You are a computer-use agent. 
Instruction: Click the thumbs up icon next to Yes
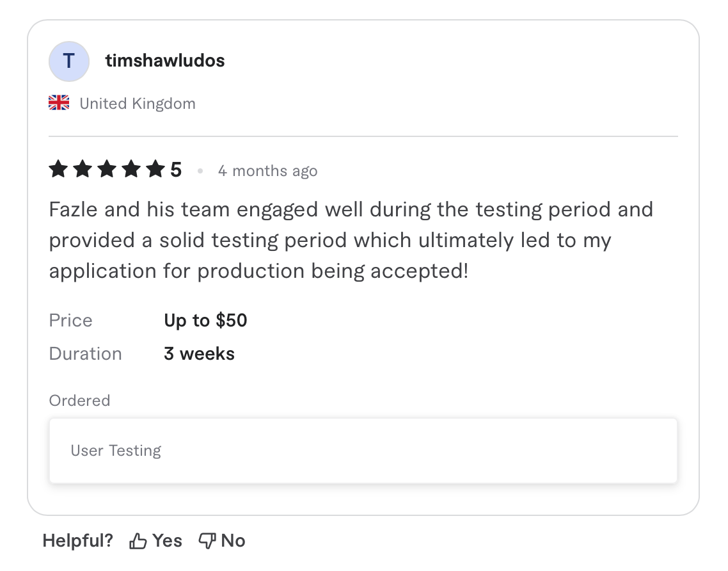click(137, 540)
